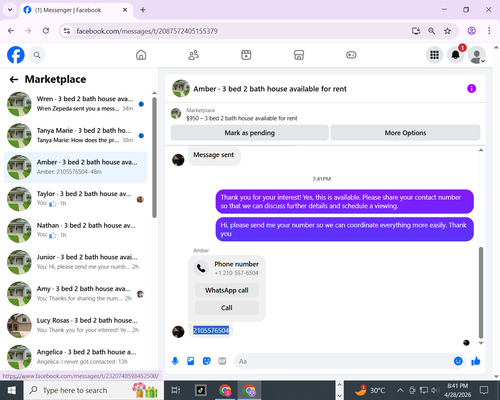Open the Facebook search magnifier
This screenshot has height=400, width=500.
tap(37, 55)
